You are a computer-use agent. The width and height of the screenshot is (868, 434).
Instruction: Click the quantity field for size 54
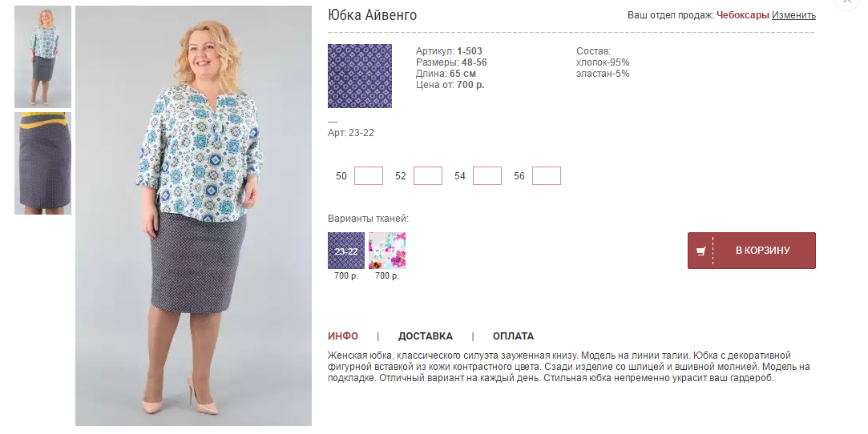487,176
